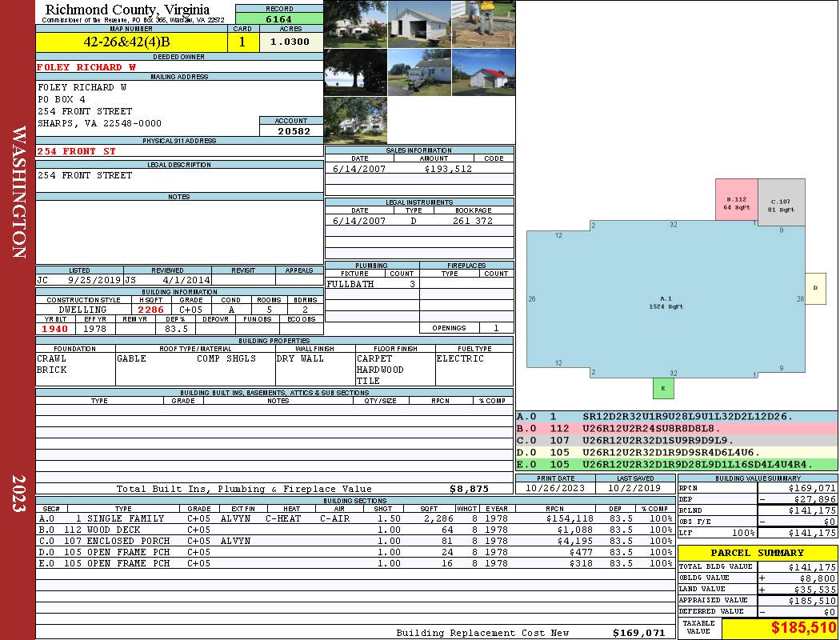Click the acres value 1.0300

coord(290,42)
